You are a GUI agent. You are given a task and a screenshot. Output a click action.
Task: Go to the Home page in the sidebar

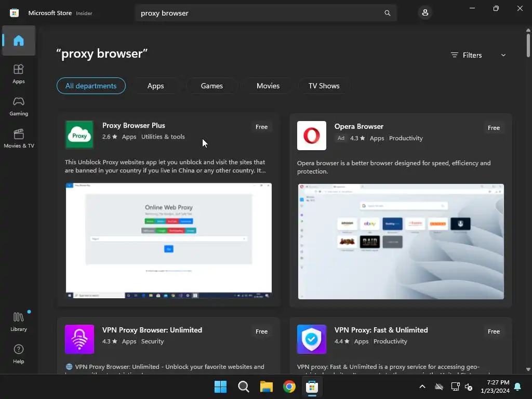coord(19,41)
